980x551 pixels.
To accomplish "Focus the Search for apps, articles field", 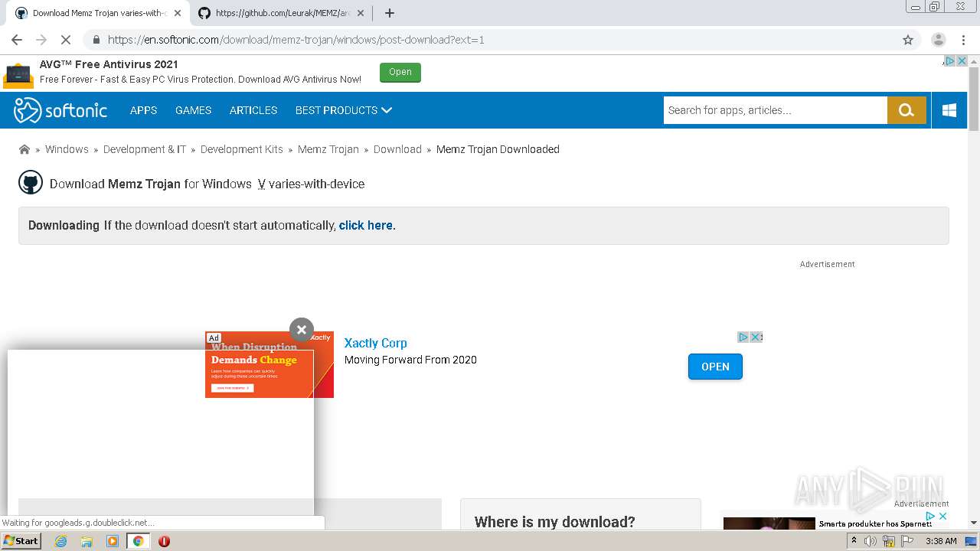I will (x=775, y=110).
